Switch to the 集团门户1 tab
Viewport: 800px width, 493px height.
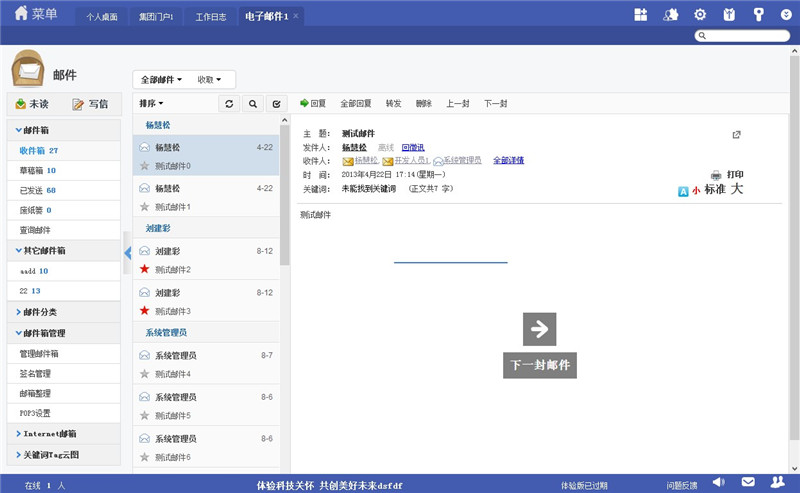156,17
